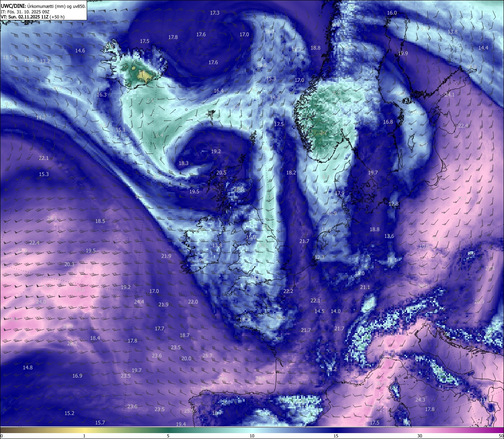Click the 19.9 map value
504x439 pixels.
coord(403,54)
